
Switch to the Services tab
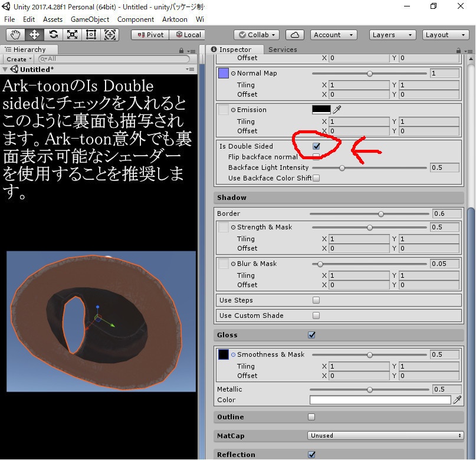(283, 50)
